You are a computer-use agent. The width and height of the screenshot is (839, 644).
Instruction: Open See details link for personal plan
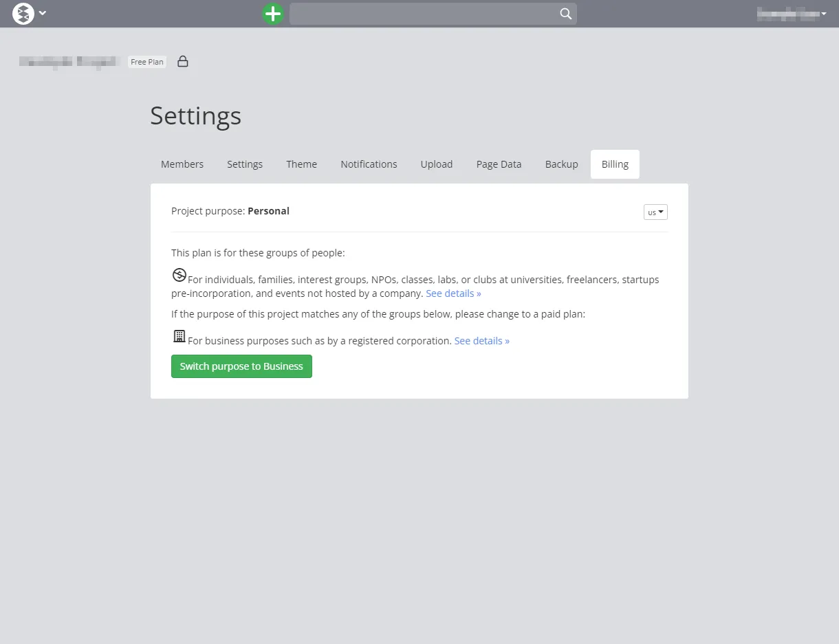[x=453, y=293]
